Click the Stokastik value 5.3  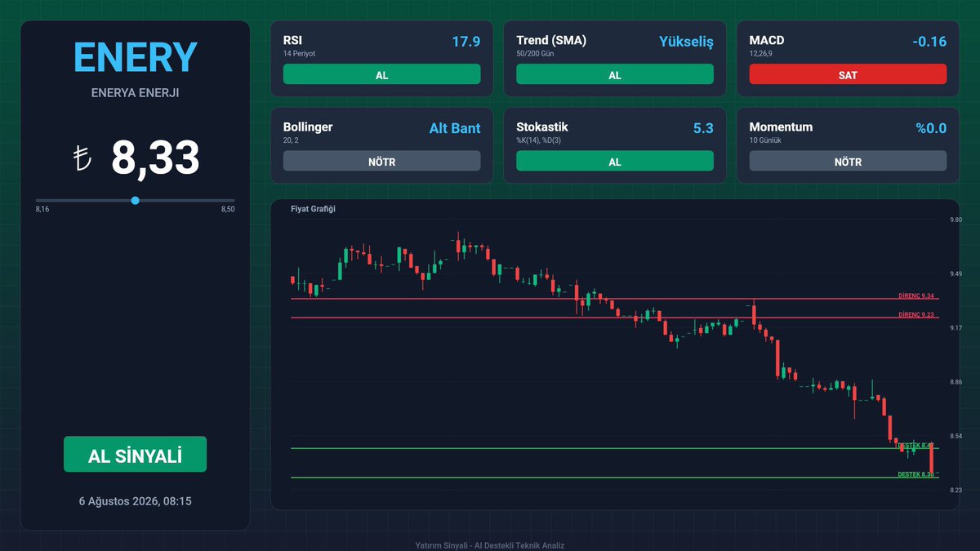click(703, 128)
